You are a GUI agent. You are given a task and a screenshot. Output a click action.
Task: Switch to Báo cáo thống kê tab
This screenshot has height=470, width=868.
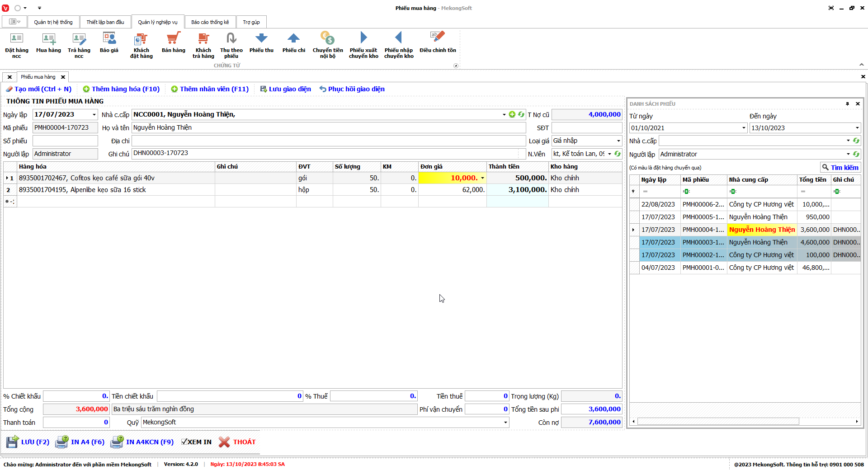[210, 22]
